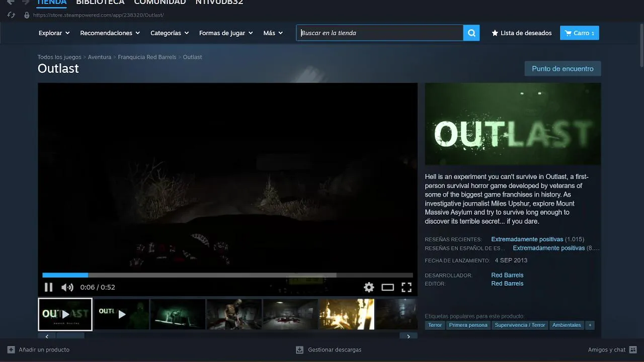Click the 4 SEP 2013 release date
The image size is (644, 362).
tap(511, 260)
